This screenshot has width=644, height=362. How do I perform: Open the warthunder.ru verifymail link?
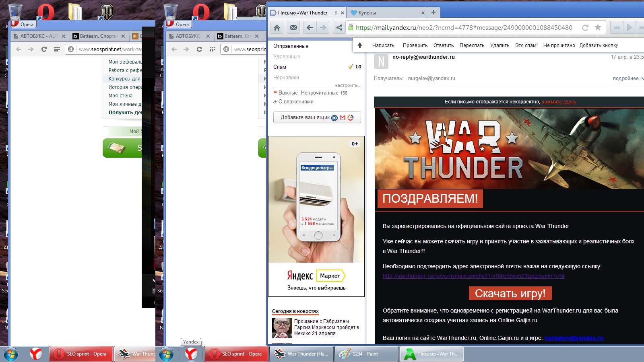[x=473, y=276]
